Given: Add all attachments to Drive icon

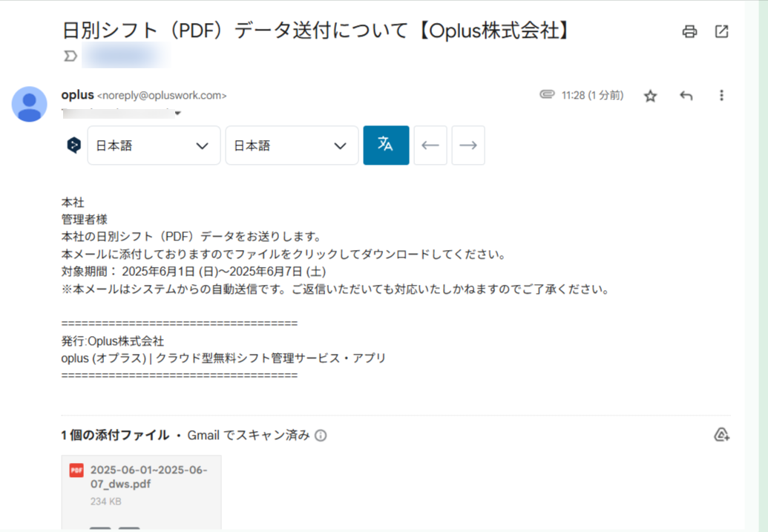Looking at the screenshot, I should [x=721, y=435].
